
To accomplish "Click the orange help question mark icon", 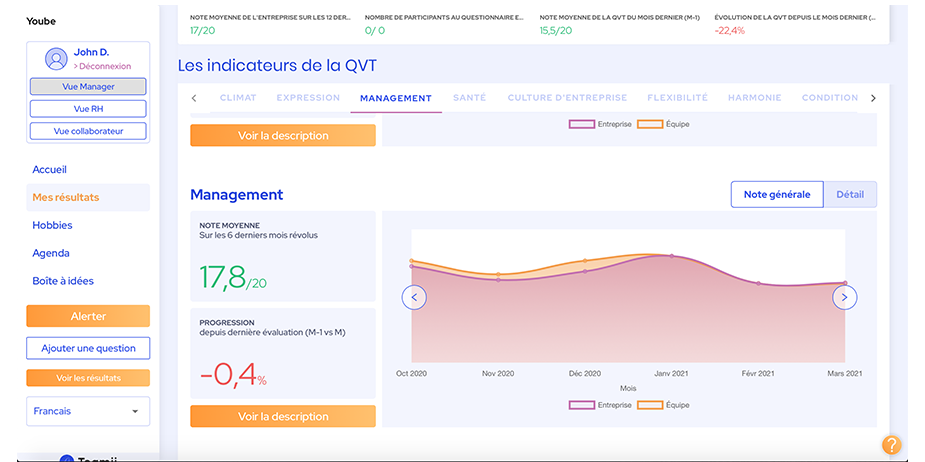I will (891, 445).
